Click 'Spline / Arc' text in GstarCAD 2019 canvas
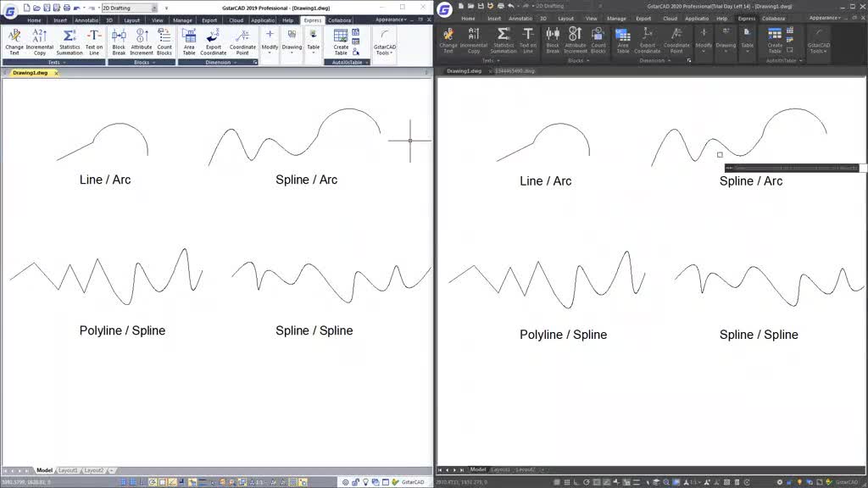This screenshot has width=868, height=488. [x=306, y=180]
